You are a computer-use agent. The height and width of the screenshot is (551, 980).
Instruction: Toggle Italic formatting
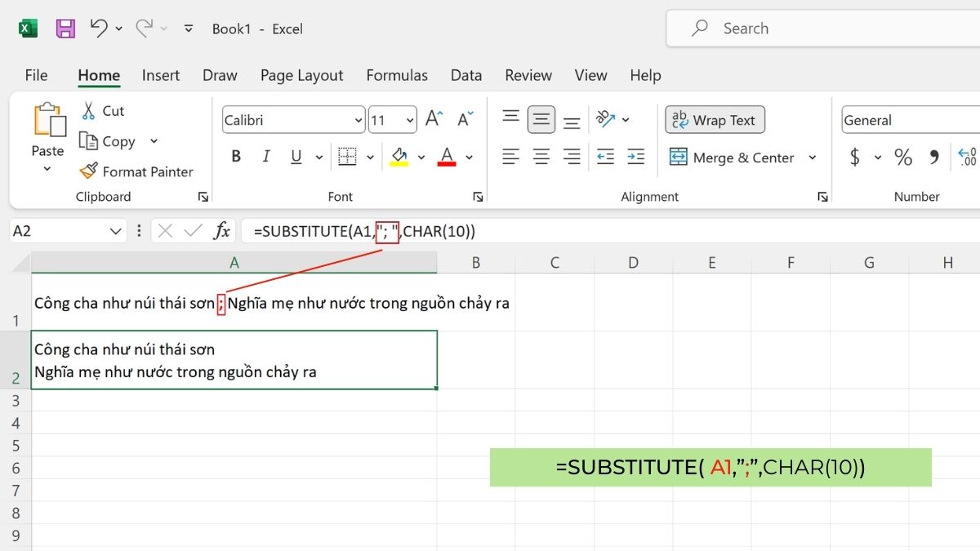pyautogui.click(x=265, y=157)
